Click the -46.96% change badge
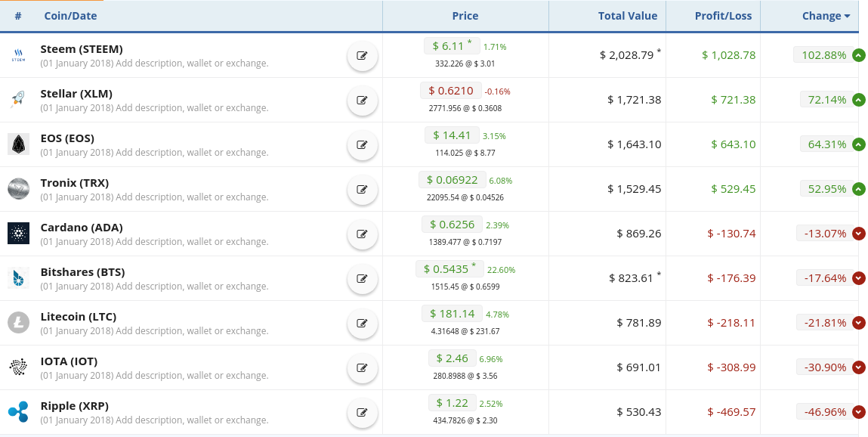Screen dimensions: 868x437 tap(826, 412)
